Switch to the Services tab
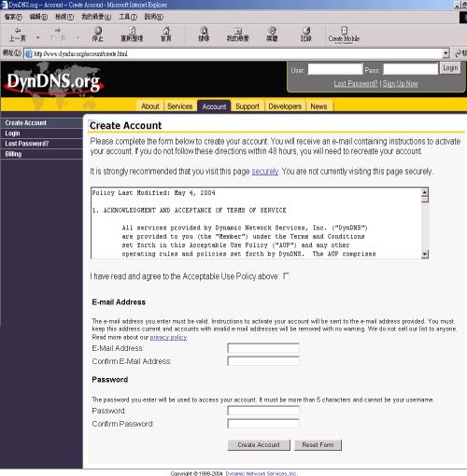Screen dimensions: 467x476 [179, 106]
